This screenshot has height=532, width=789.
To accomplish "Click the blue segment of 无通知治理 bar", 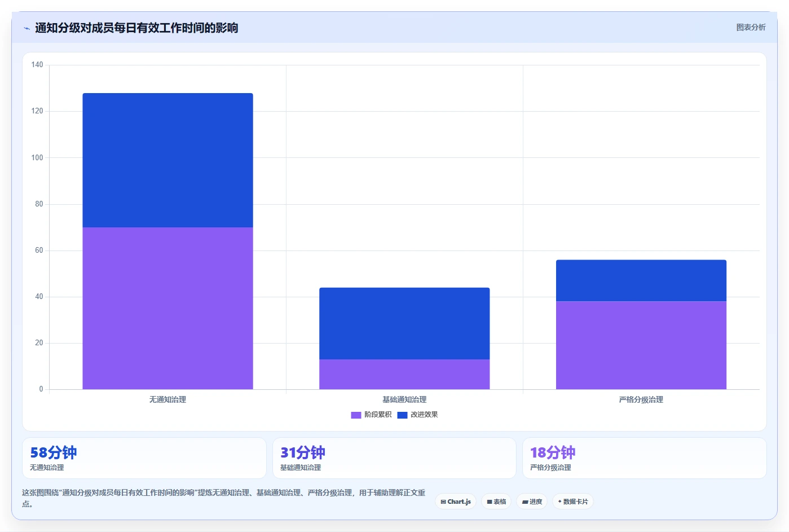I will [168, 160].
